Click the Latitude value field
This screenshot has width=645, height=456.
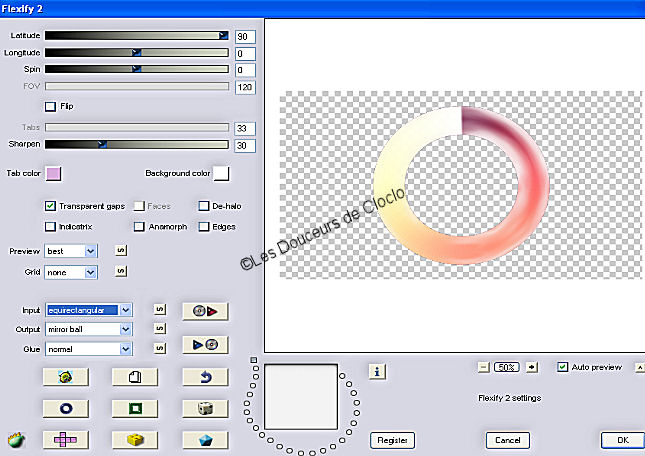pyautogui.click(x=245, y=36)
